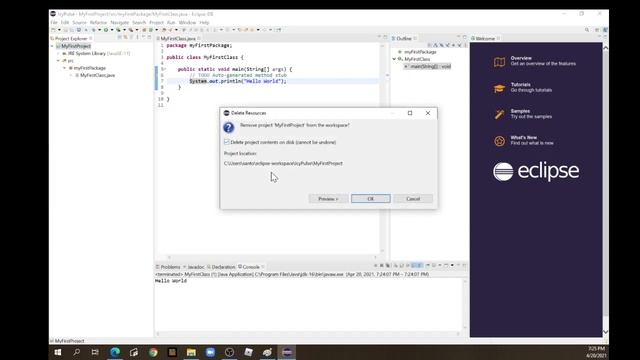Collapse the myFirstPackage node in Project Explorer
Image resolution: width=640 pixels, height=360 pixels.
[x=64, y=68]
